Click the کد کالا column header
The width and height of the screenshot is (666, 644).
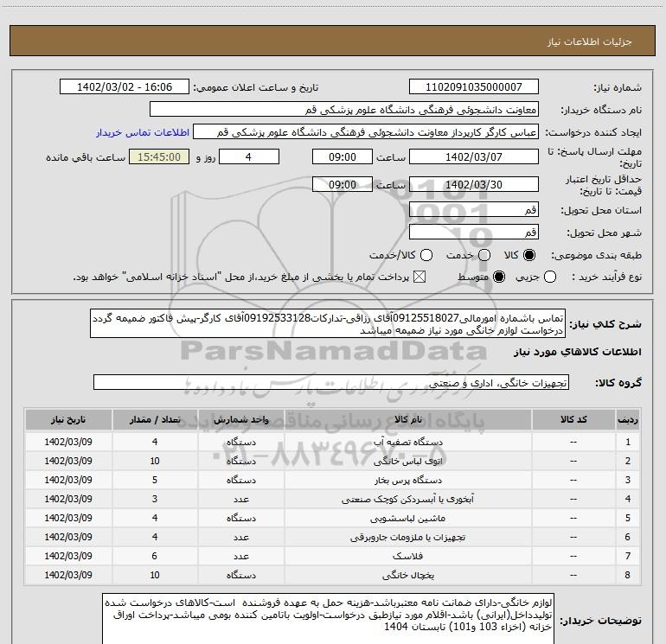click(x=573, y=420)
